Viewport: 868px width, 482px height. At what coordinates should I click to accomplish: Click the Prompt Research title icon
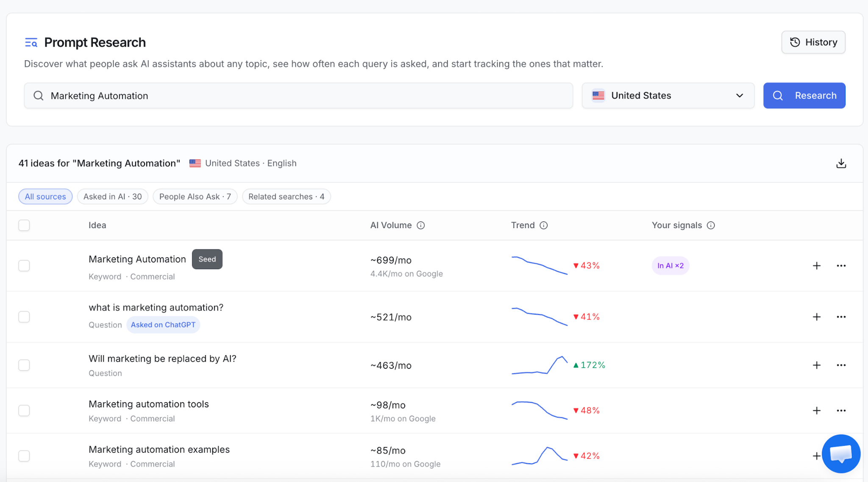[31, 42]
